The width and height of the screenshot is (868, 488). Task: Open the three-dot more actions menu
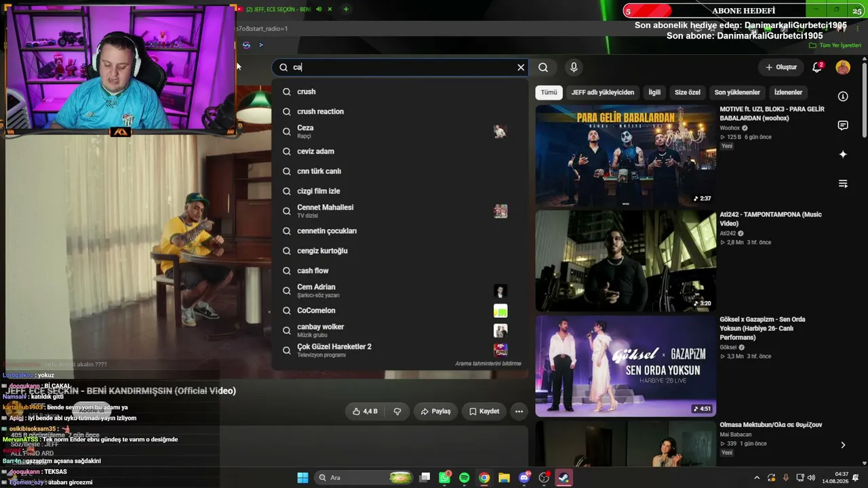[x=519, y=411]
